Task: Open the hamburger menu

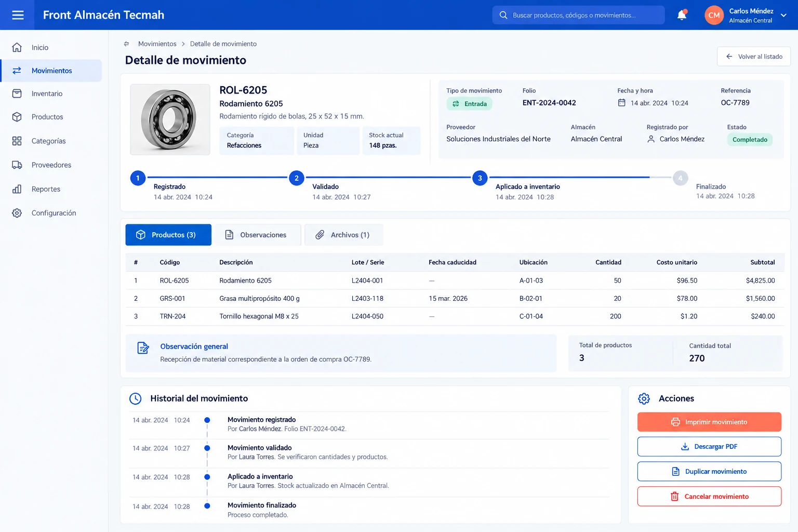Action: pyautogui.click(x=18, y=15)
